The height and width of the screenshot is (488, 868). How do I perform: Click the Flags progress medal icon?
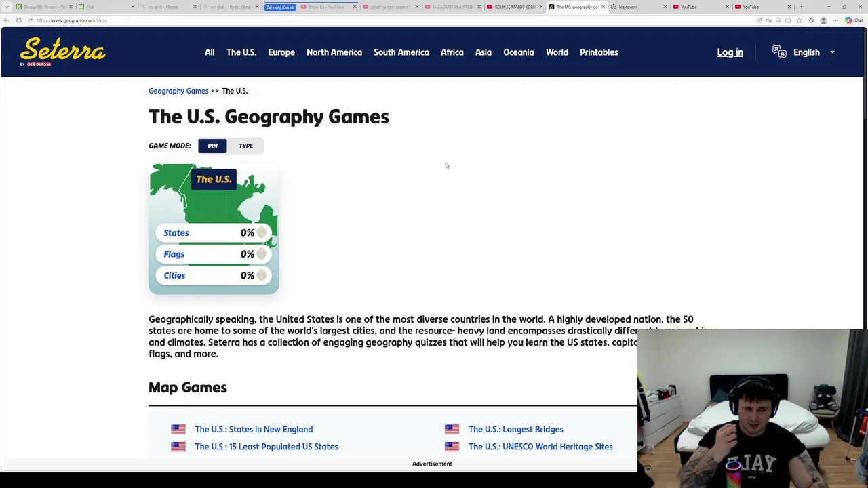click(x=262, y=254)
